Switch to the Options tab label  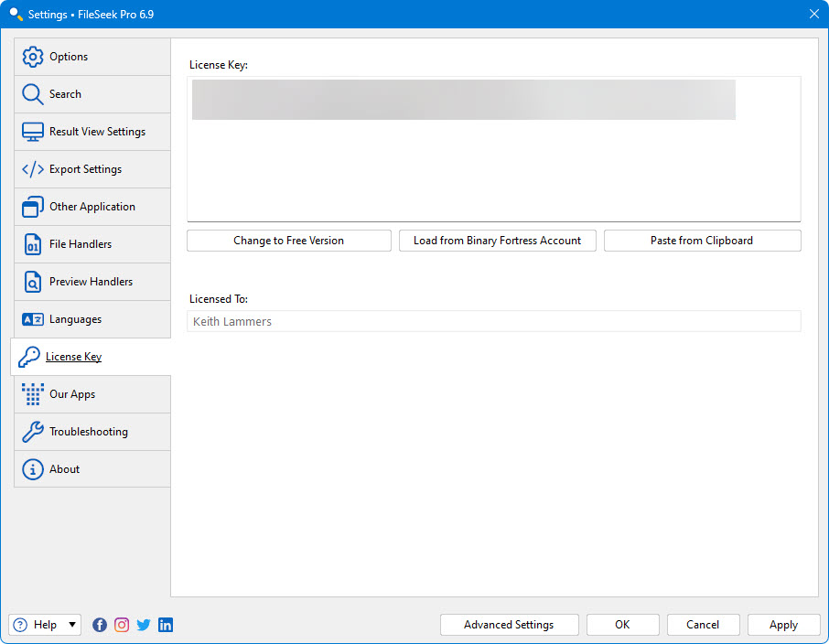69,57
